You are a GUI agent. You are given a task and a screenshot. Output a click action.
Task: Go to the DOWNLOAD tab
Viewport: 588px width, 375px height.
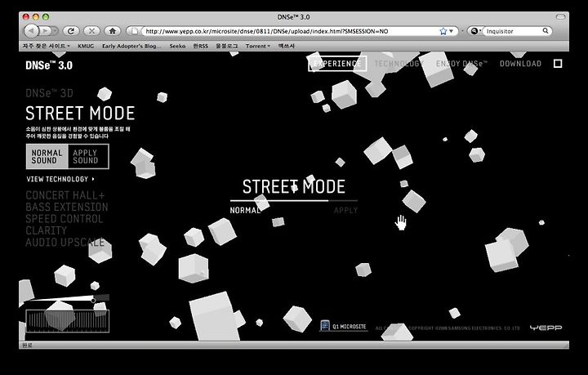[x=520, y=64]
